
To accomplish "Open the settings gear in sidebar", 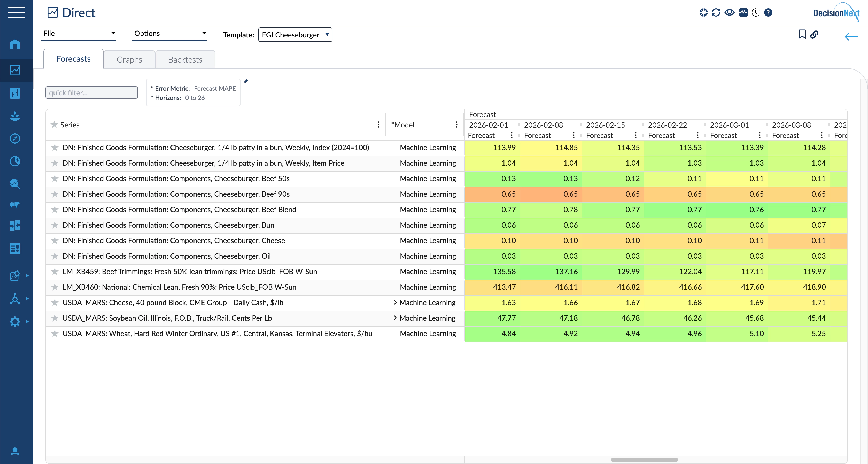I will coord(15,321).
